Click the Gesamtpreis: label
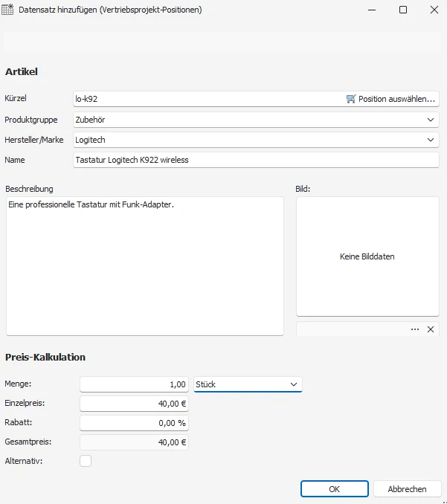447x504 pixels. pyautogui.click(x=28, y=442)
